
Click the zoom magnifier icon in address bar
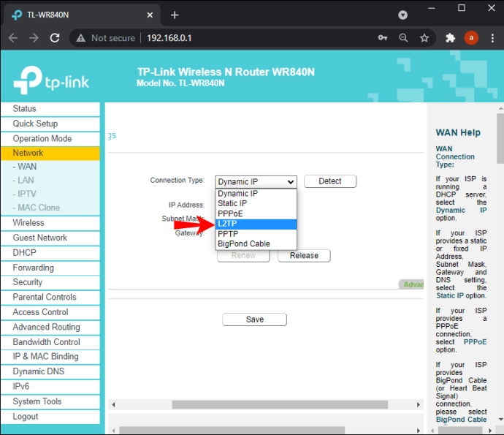[x=403, y=38]
